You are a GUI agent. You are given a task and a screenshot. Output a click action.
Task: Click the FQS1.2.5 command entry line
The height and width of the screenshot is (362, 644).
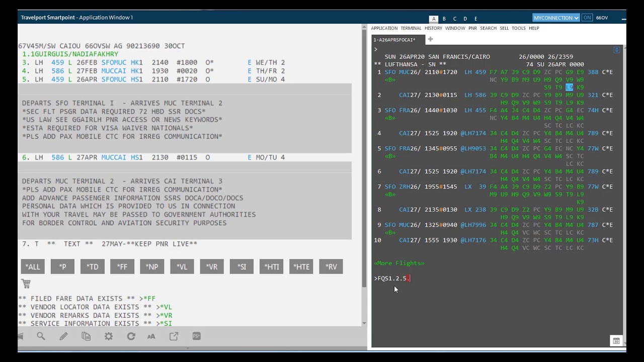point(392,279)
